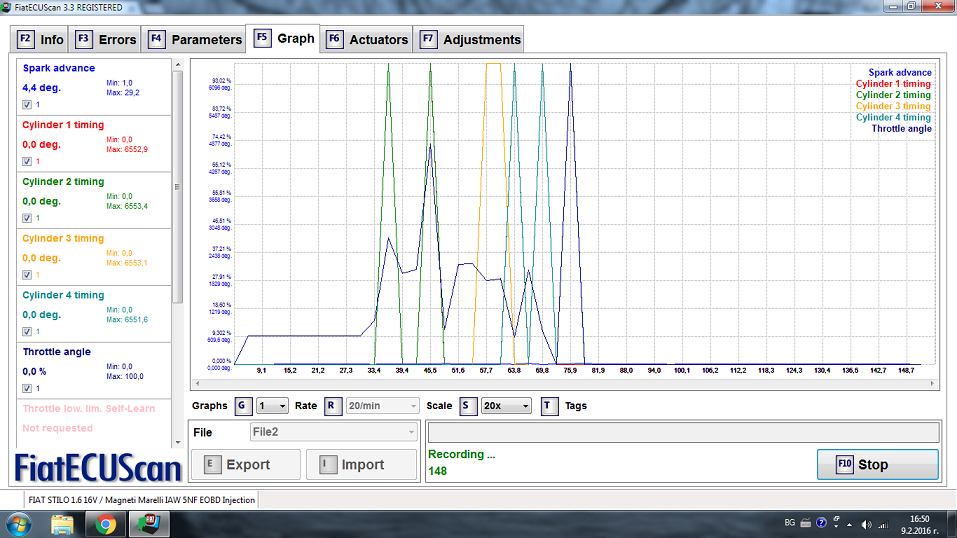This screenshot has height=538, width=957.
Task: Open the Actuators tab
Action: [x=367, y=40]
